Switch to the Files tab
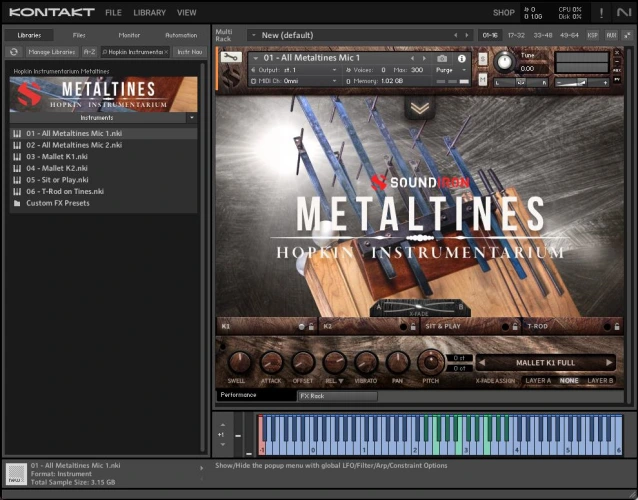This screenshot has height=500, width=638. click(x=78, y=35)
